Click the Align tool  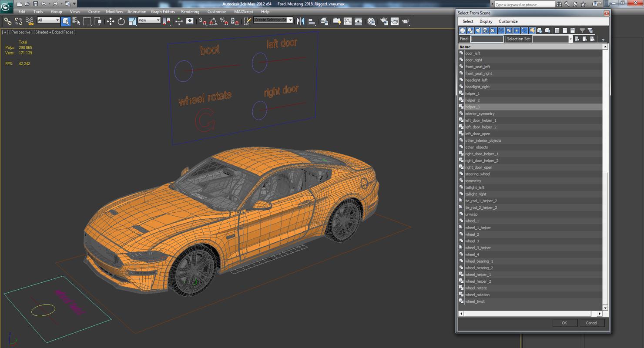[312, 21]
